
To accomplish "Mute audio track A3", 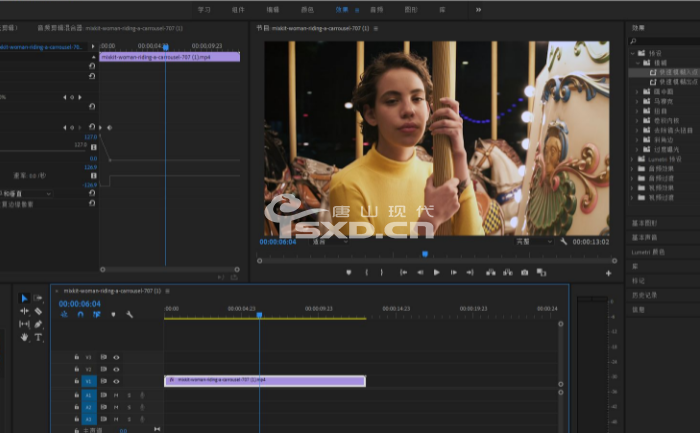I will [116, 419].
